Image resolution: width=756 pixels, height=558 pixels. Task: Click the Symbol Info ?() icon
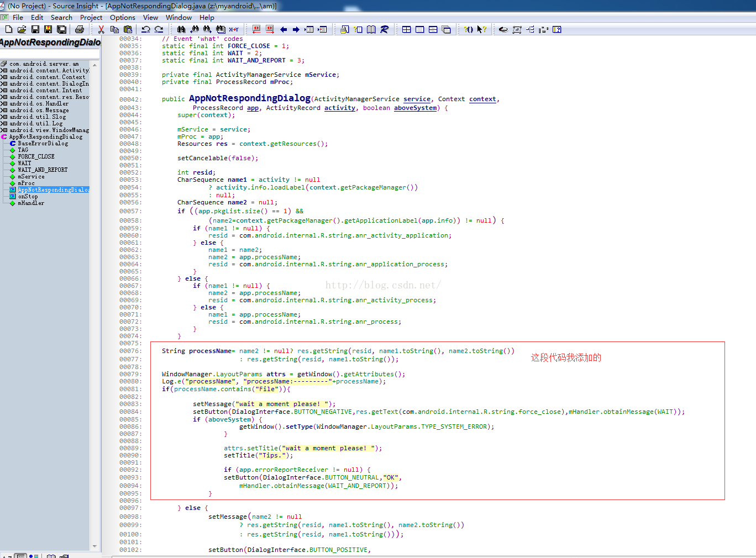(x=469, y=29)
